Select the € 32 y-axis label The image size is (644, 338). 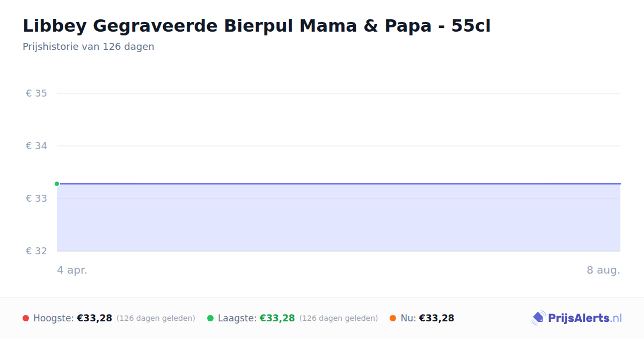(36, 251)
